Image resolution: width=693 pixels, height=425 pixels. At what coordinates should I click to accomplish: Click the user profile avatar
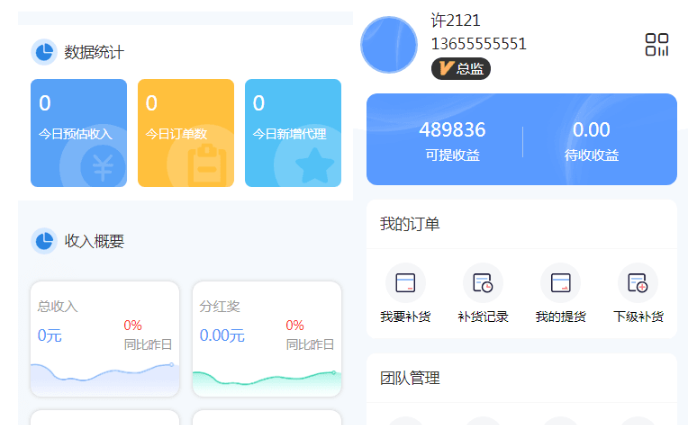click(389, 45)
